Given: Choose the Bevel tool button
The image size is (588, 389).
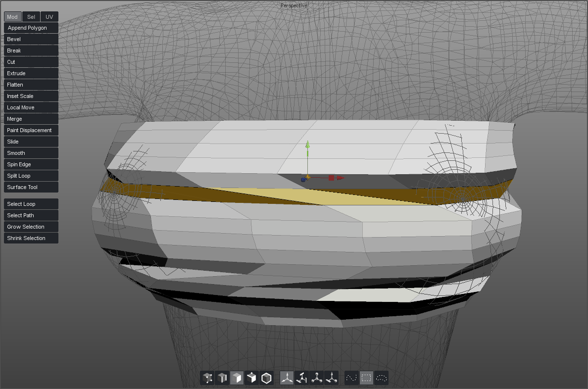Looking at the screenshot, I should click(31, 39).
